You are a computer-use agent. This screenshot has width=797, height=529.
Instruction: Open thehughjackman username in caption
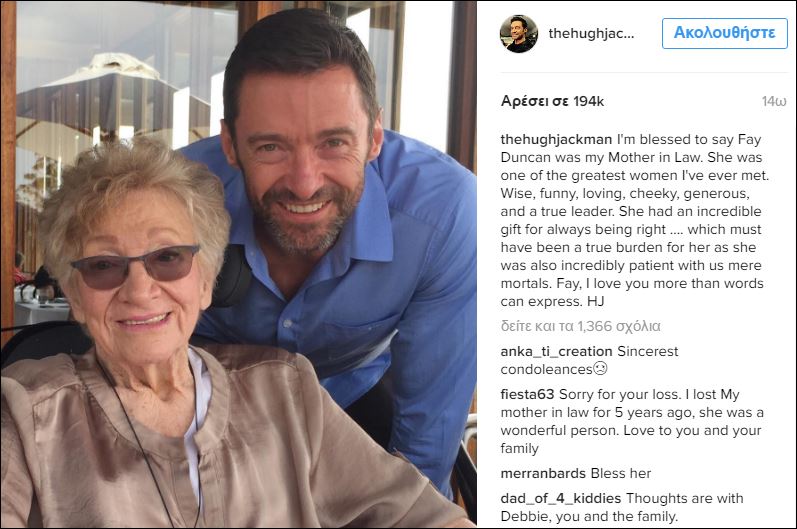coord(555,139)
